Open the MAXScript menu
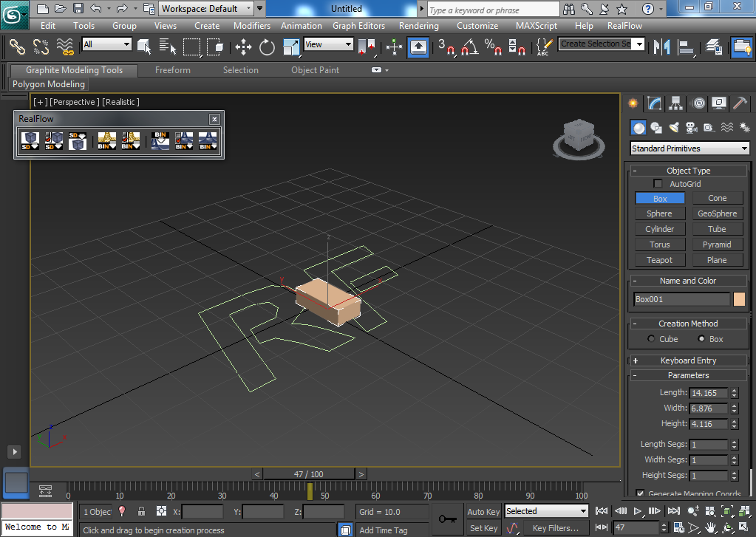This screenshot has height=537, width=756. (x=536, y=26)
